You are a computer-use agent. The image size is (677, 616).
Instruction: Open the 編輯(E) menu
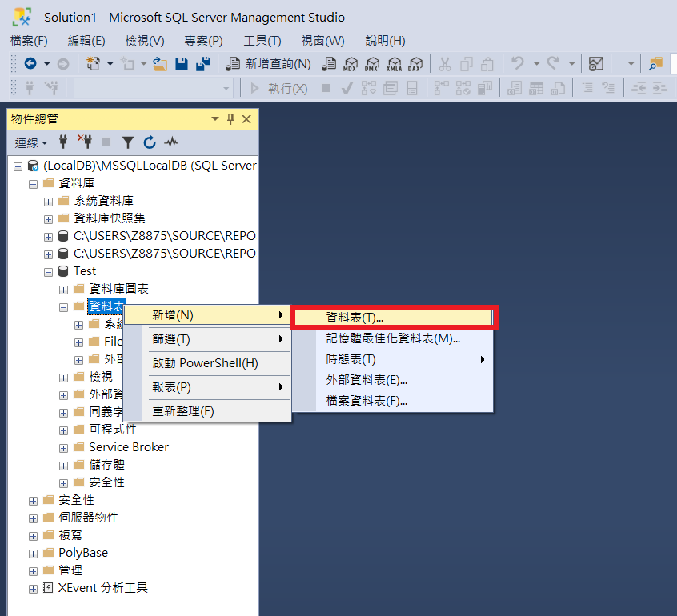(86, 41)
